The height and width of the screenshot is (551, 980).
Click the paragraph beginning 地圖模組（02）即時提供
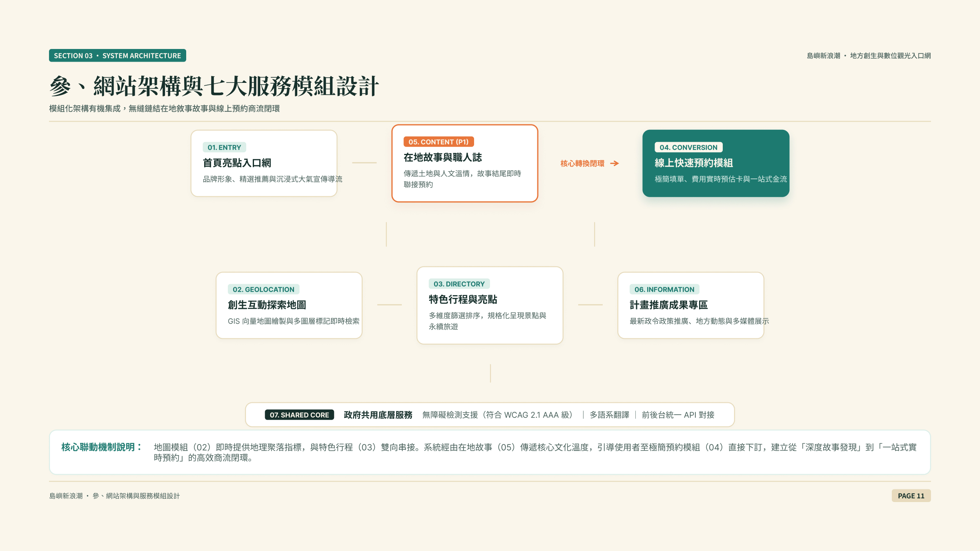[535, 452]
